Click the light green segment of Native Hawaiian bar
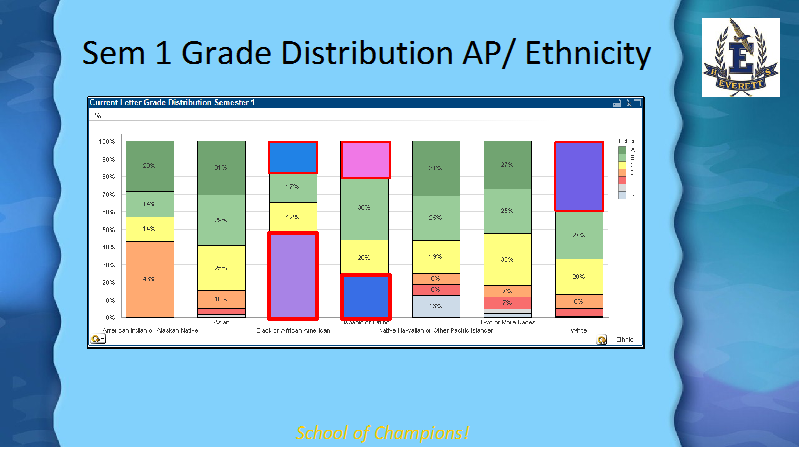This screenshot has width=800, height=450. [436, 218]
